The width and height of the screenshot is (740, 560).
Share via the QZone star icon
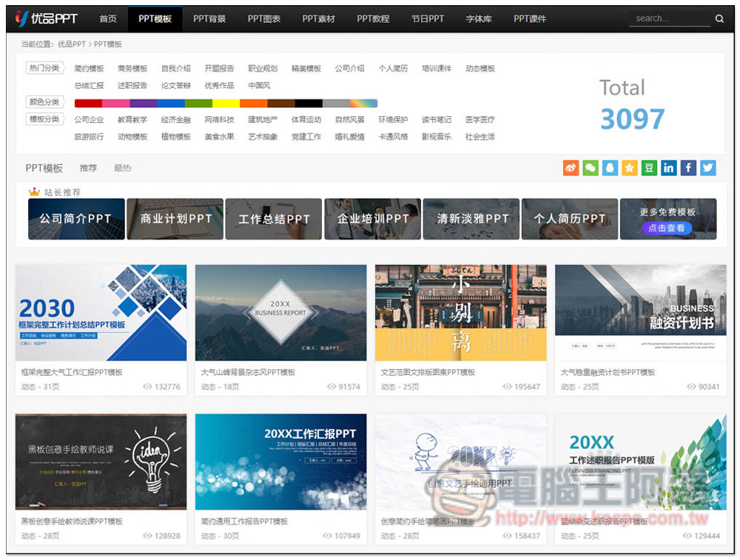tap(630, 168)
